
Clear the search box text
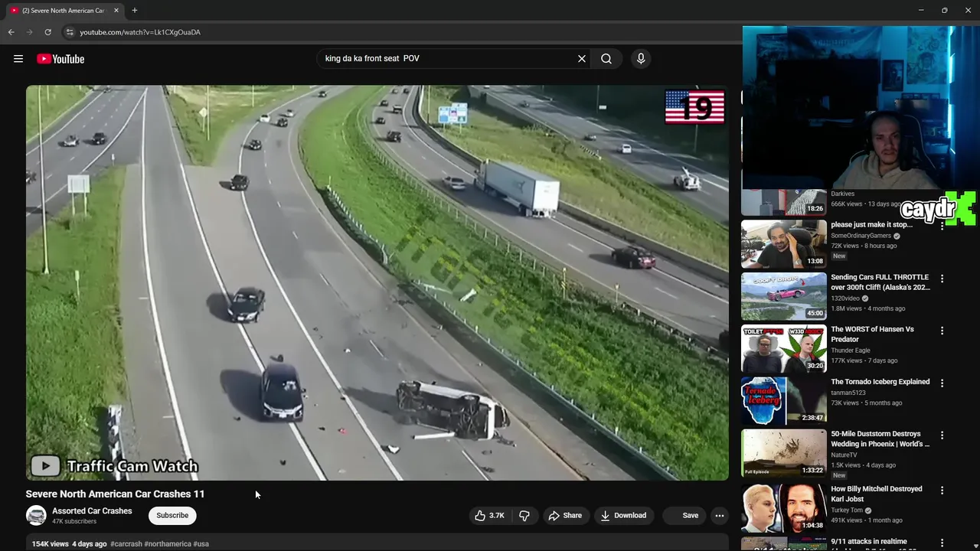pos(582,59)
